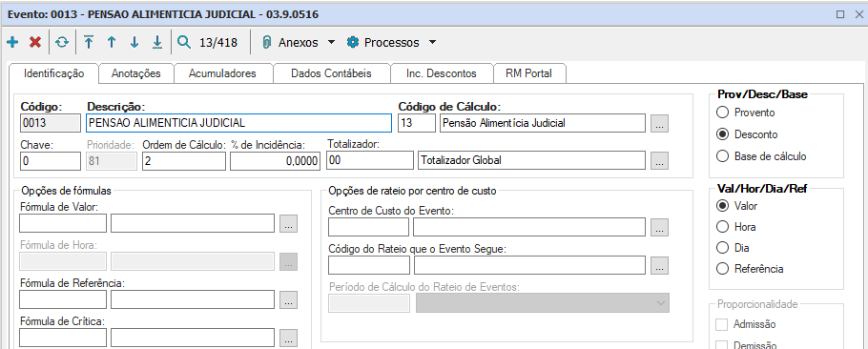This screenshot has width=868, height=349.
Task: Click the Pensão Alimentícia Judicial calculation description
Action: pos(543,123)
